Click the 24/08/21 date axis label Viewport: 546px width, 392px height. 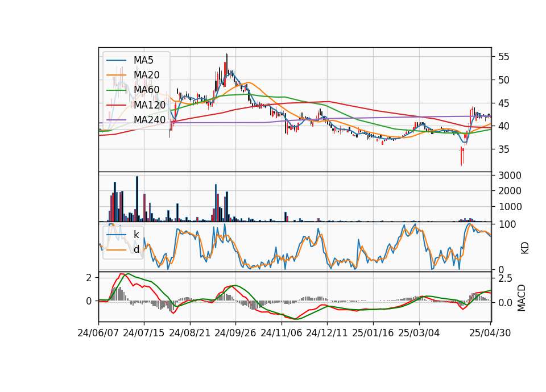coord(190,333)
